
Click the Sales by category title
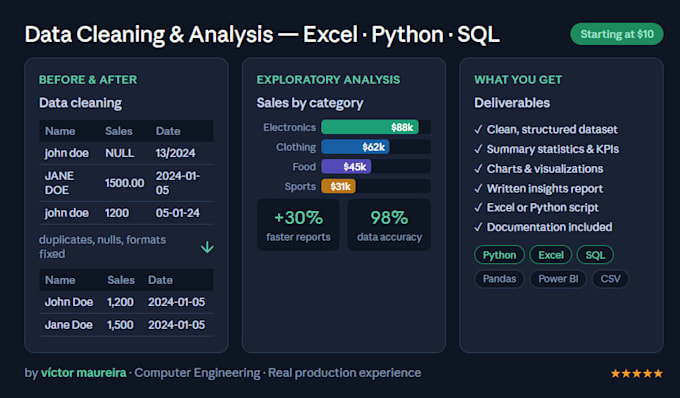point(310,103)
